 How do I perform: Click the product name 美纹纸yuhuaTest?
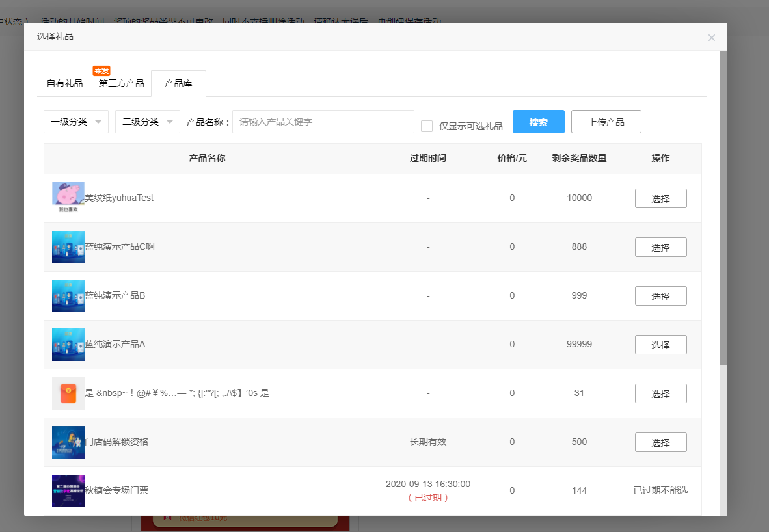pyautogui.click(x=119, y=198)
